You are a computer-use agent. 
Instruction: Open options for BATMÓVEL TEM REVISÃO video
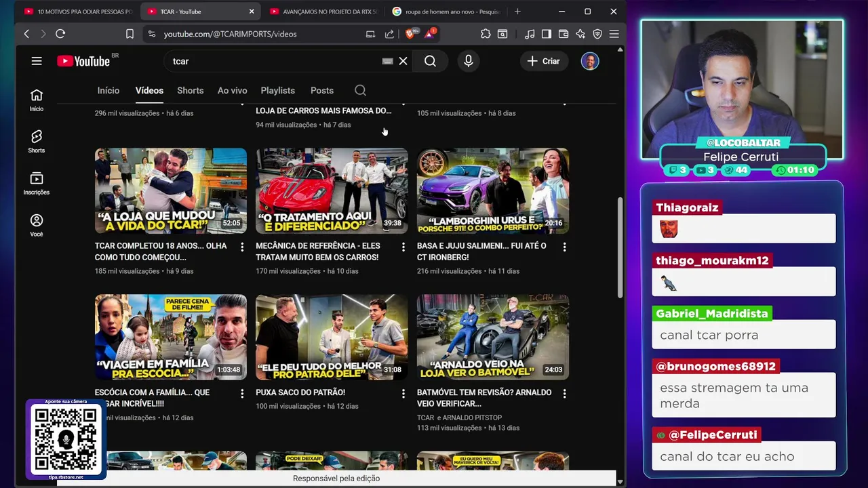coord(564,394)
